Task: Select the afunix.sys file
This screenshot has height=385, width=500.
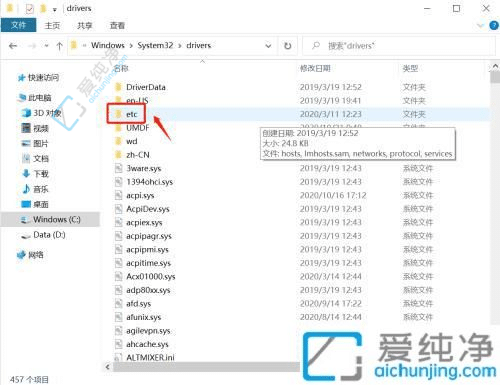Action: click(143, 317)
